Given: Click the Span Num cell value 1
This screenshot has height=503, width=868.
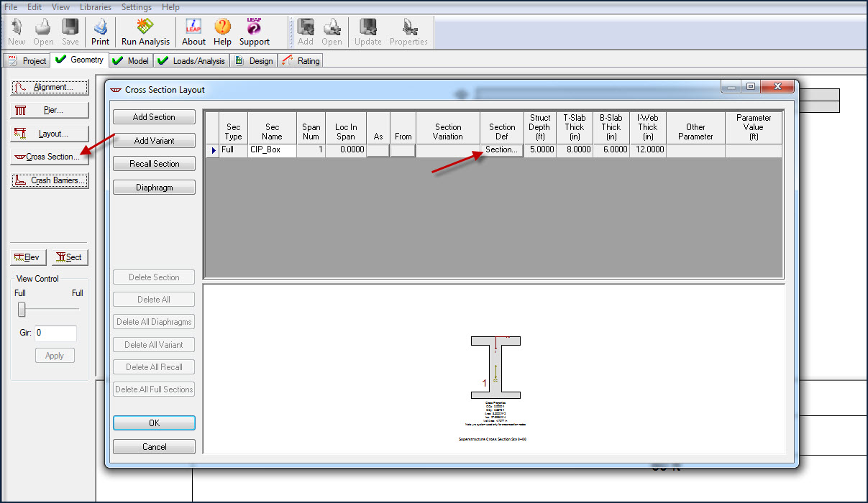Looking at the screenshot, I should 311,151.
